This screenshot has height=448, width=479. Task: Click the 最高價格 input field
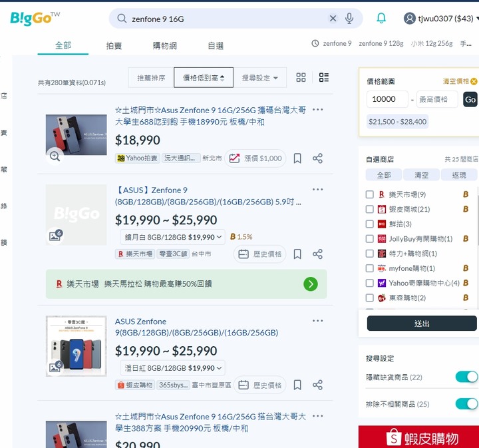[x=437, y=99]
